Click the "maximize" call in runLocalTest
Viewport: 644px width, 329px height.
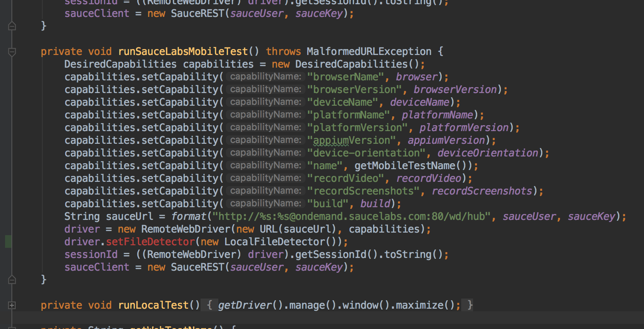pos(419,305)
